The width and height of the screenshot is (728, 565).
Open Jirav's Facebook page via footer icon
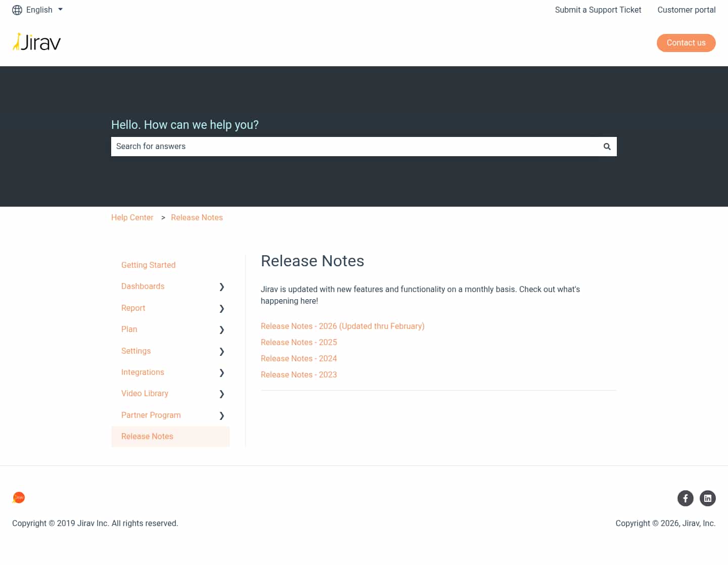click(x=686, y=498)
